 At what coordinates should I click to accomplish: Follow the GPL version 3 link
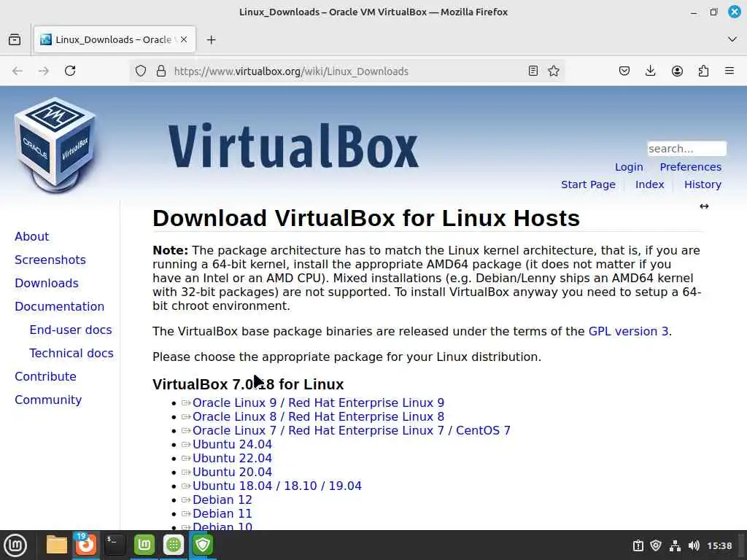(628, 332)
